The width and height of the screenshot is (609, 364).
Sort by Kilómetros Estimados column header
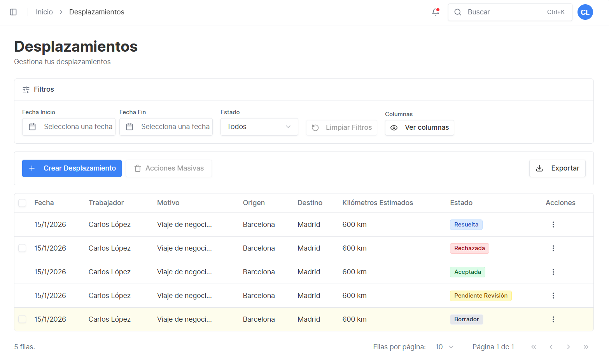[377, 203]
